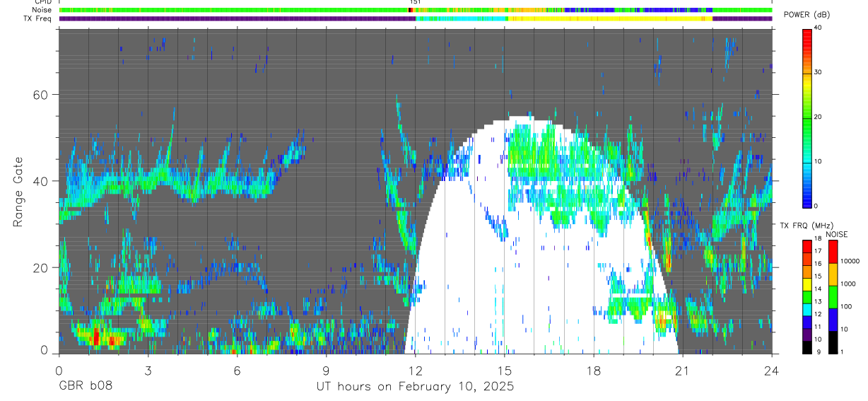This screenshot has width=868, height=401.
Task: Click the 18 hour label on the UT axis
Action: [x=593, y=370]
